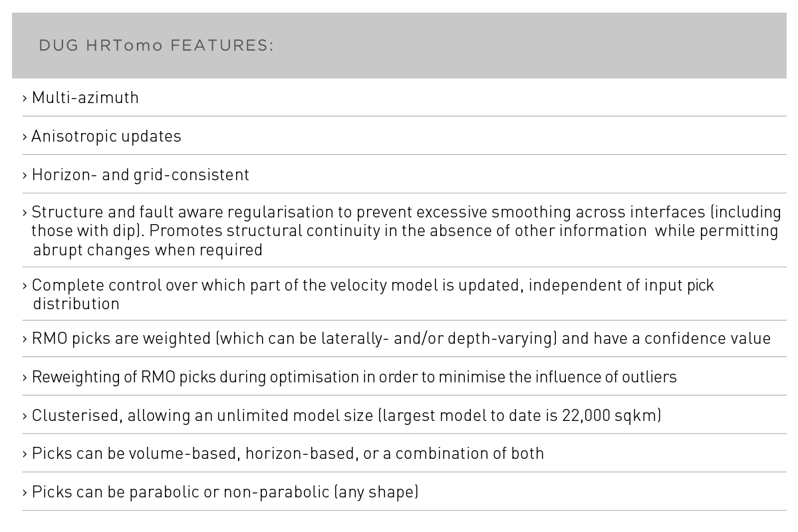Select the Reweighting of RMO picks line

(354, 377)
